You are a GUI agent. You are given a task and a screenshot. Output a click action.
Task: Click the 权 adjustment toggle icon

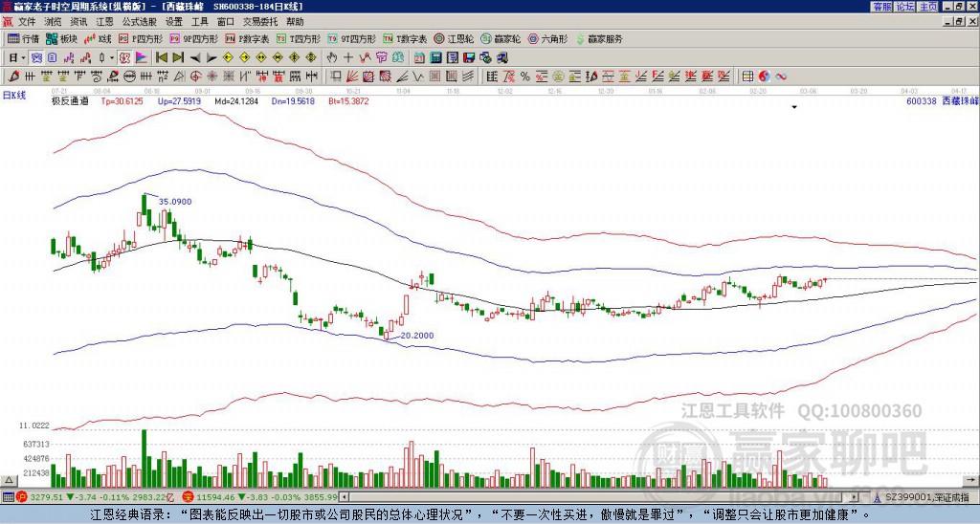point(124,58)
